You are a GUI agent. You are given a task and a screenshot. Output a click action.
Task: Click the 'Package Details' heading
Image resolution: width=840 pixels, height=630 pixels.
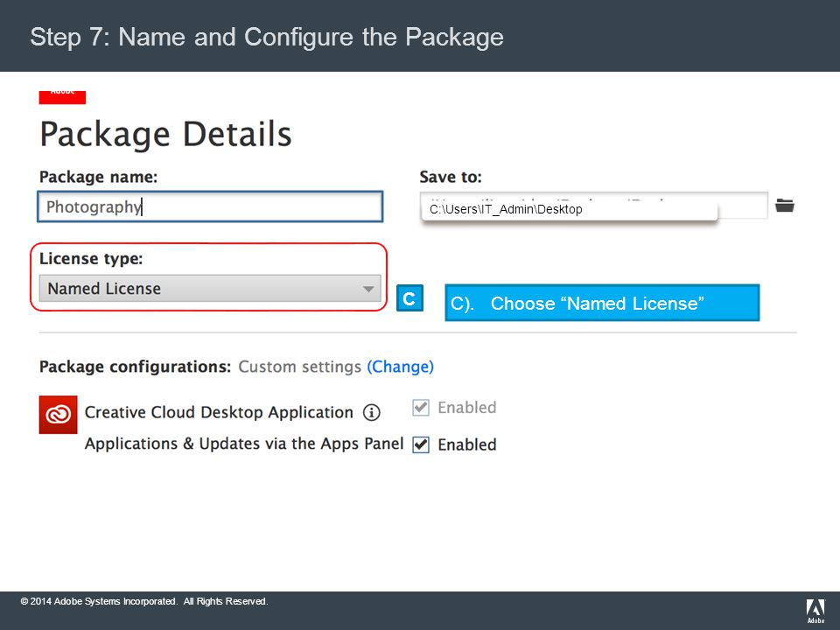(x=165, y=134)
